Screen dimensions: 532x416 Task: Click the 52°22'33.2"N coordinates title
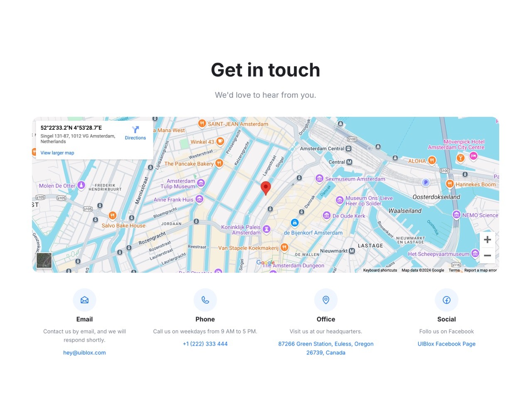(x=71, y=128)
